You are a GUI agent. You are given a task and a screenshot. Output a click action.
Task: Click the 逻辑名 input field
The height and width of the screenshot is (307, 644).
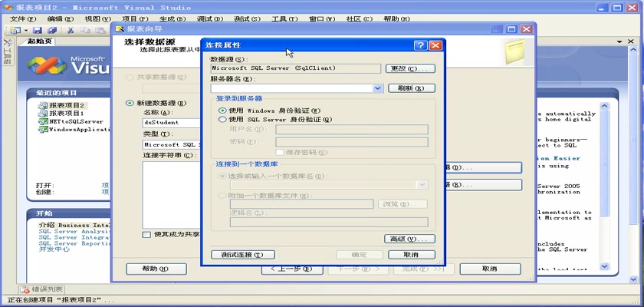(329, 223)
